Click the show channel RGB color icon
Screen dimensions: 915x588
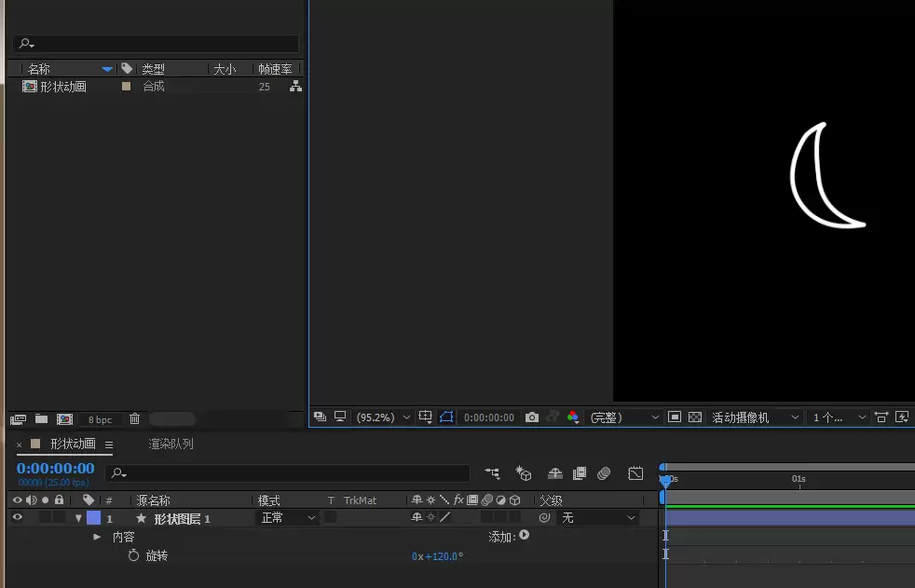coord(572,417)
